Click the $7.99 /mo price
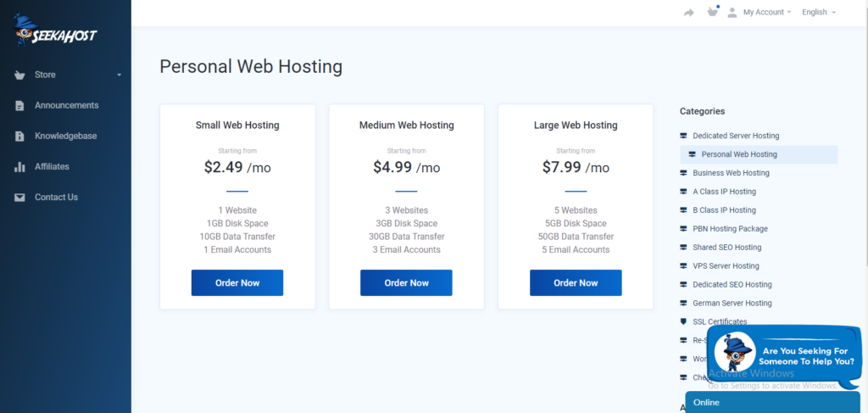This screenshot has width=868, height=413. pyautogui.click(x=576, y=167)
